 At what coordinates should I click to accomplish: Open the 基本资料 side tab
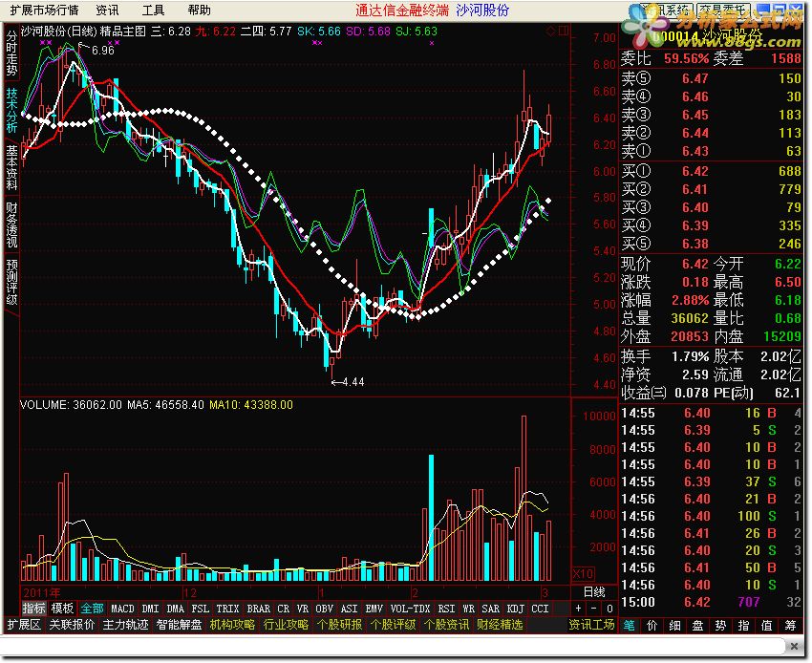tap(11, 167)
